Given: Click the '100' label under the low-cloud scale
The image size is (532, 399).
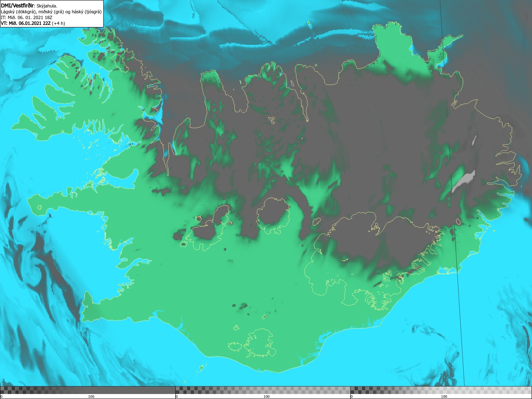Looking at the screenshot, I should point(91,397).
